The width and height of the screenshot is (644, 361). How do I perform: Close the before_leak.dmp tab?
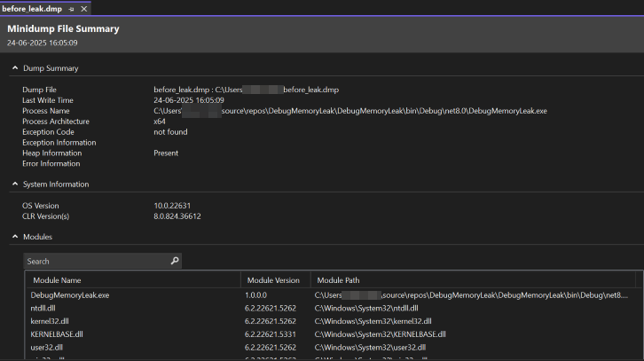pyautogui.click(x=84, y=8)
